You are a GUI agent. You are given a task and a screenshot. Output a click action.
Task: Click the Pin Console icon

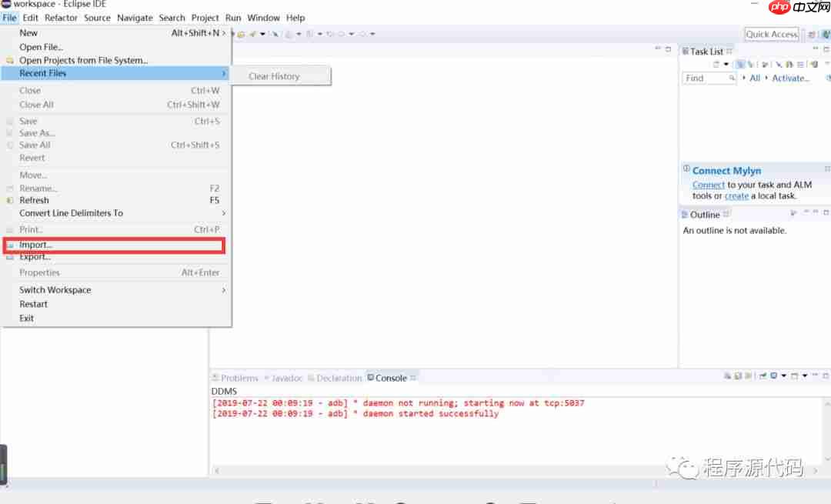[763, 376]
